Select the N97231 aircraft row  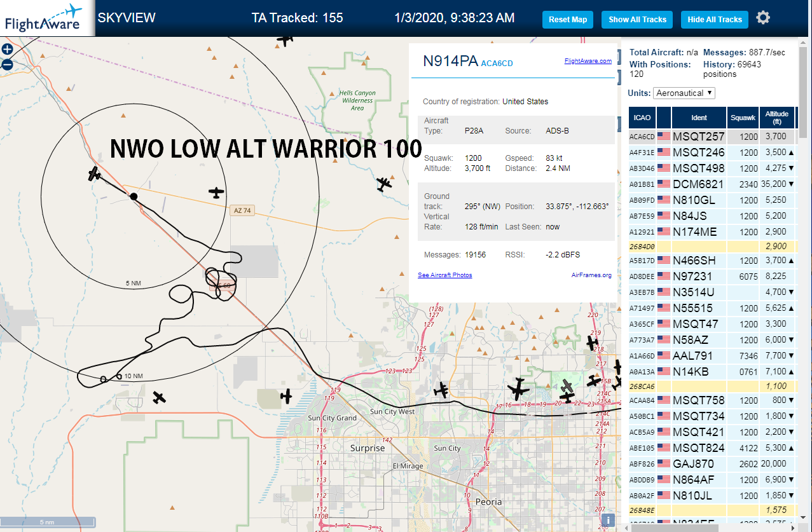coord(712,276)
